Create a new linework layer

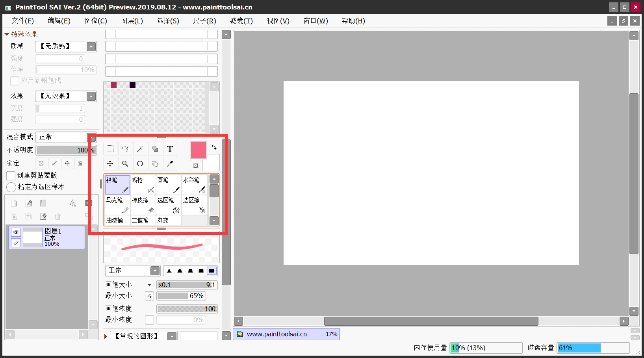[x=29, y=203]
